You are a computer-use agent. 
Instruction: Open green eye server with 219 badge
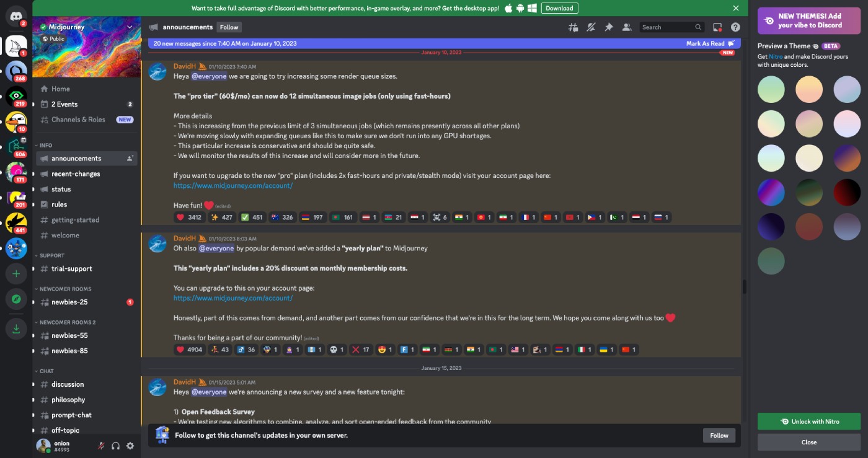(x=16, y=97)
